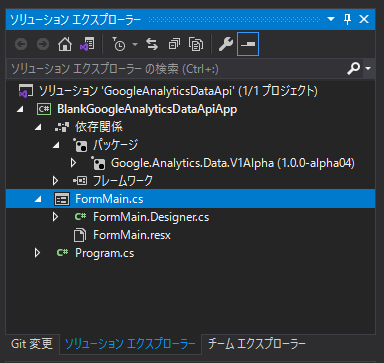The width and height of the screenshot is (384, 363).
Task: Toggle the Preview Selected Items button
Action: click(x=248, y=44)
